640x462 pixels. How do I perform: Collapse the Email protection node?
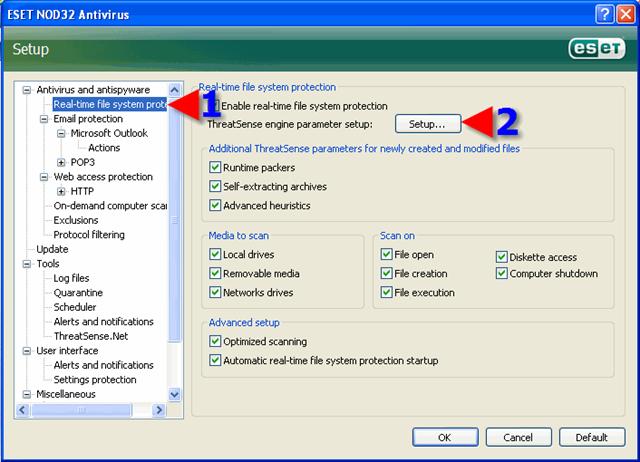click(44, 119)
